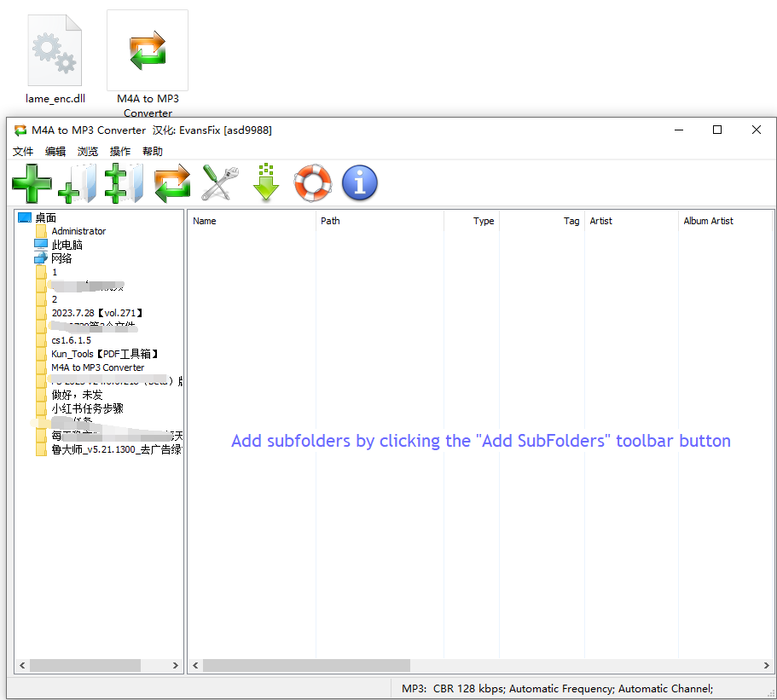Sort the file list by Path column
Screen dimensions: 777x700
[x=380, y=221]
